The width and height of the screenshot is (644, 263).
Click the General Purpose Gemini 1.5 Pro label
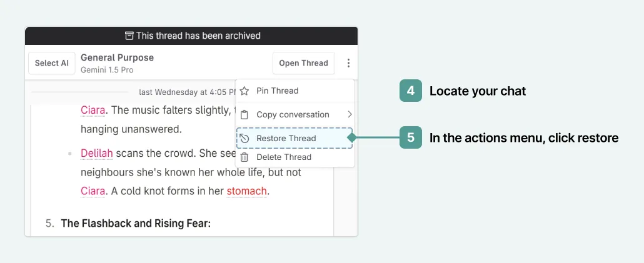click(117, 63)
